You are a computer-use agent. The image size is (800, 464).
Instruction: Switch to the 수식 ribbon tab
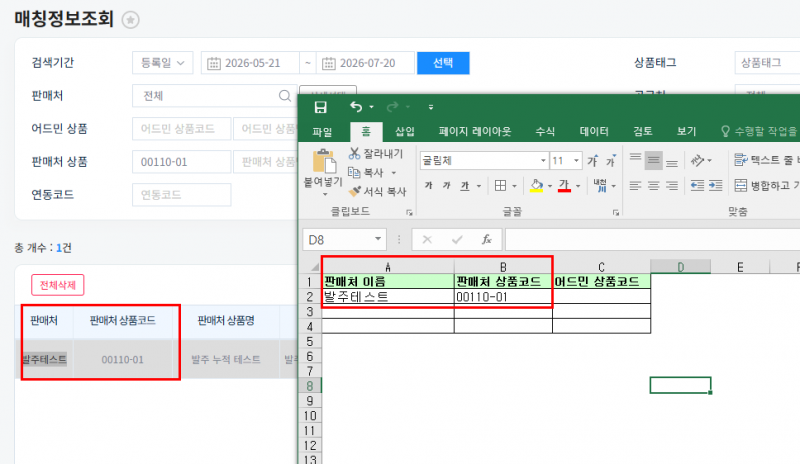pos(545,132)
